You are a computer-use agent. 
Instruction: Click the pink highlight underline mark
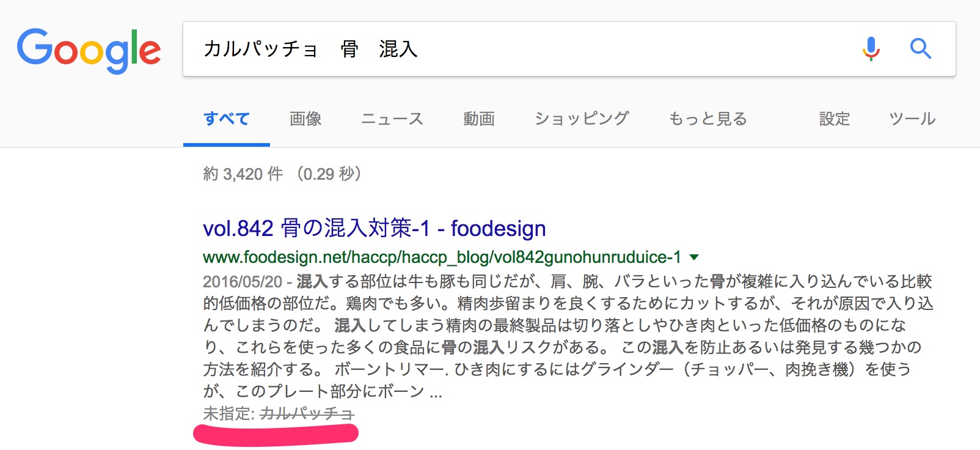pyautogui.click(x=275, y=433)
